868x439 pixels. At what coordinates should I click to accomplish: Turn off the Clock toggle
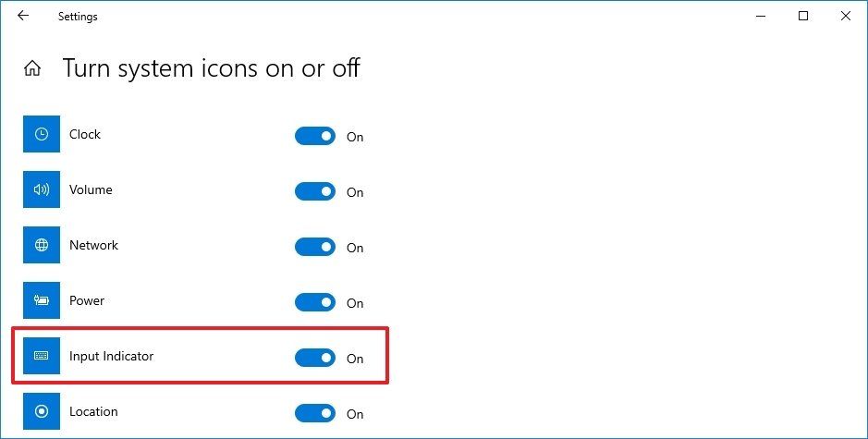[315, 136]
